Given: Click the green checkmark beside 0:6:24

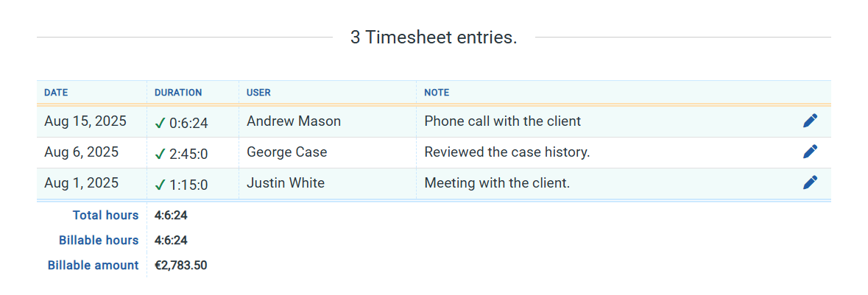Looking at the screenshot, I should click(x=160, y=124).
